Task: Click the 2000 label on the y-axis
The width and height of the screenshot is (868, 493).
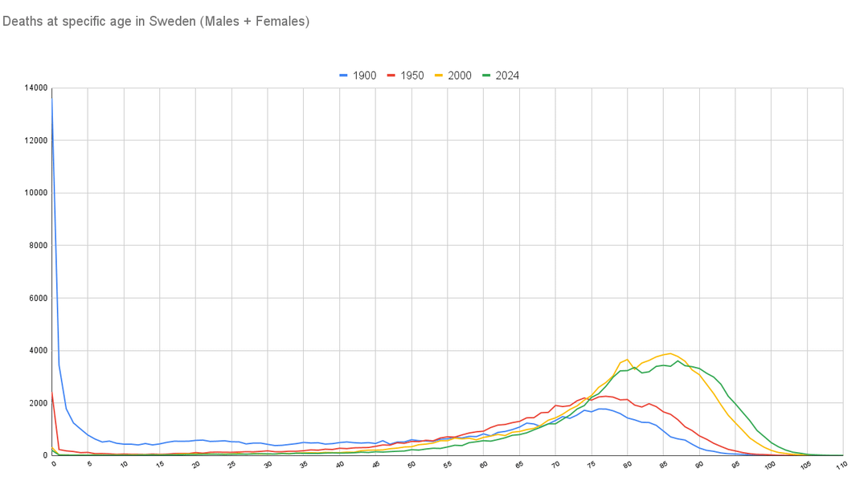Action: pyautogui.click(x=39, y=403)
